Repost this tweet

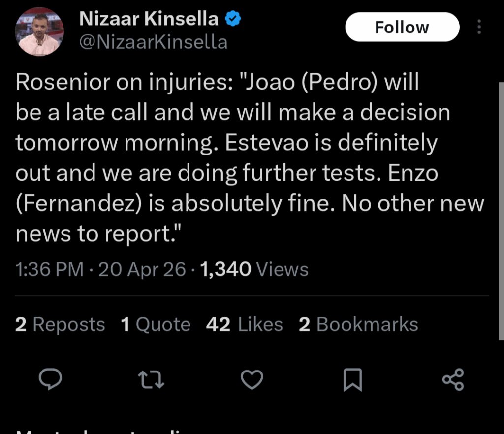[151, 379]
